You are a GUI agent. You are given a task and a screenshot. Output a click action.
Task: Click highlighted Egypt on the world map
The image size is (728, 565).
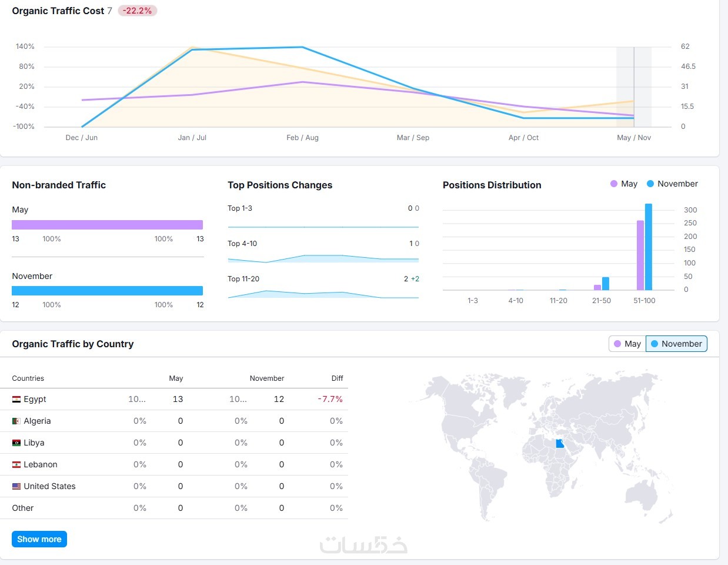[x=560, y=443]
